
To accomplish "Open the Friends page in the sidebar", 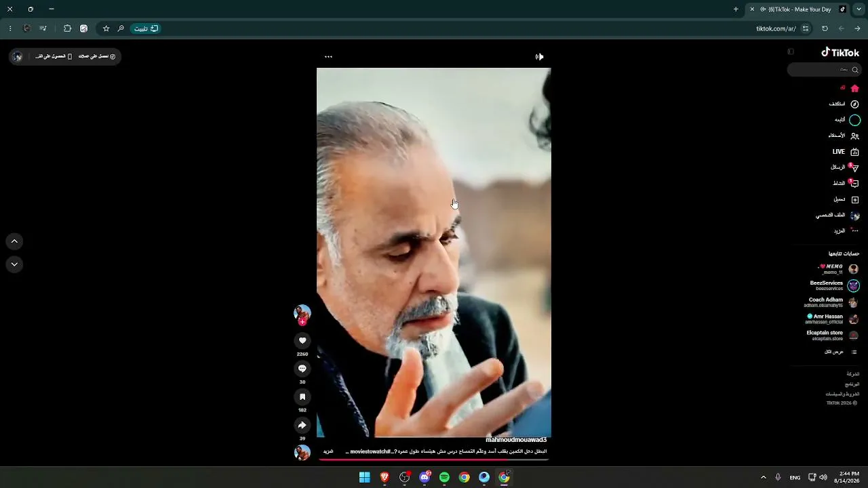I will click(x=844, y=136).
